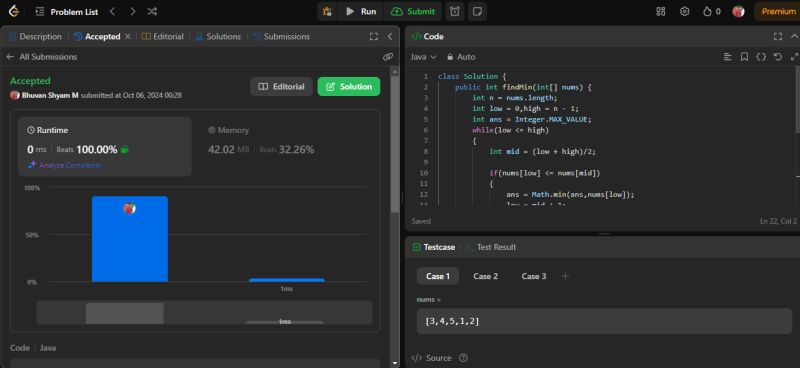800x368 pixels.
Task: Copy submission link icon
Action: click(388, 57)
